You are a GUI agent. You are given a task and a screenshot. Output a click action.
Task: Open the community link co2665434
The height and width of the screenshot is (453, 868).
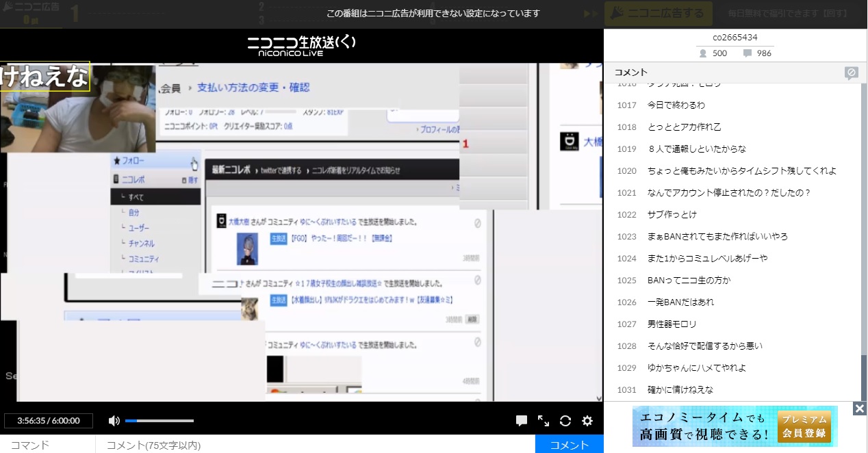(x=735, y=38)
